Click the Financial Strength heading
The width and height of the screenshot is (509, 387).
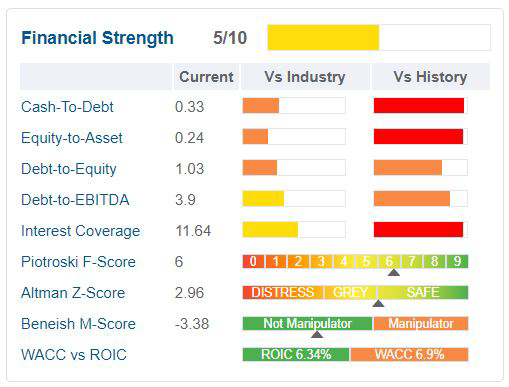click(97, 38)
